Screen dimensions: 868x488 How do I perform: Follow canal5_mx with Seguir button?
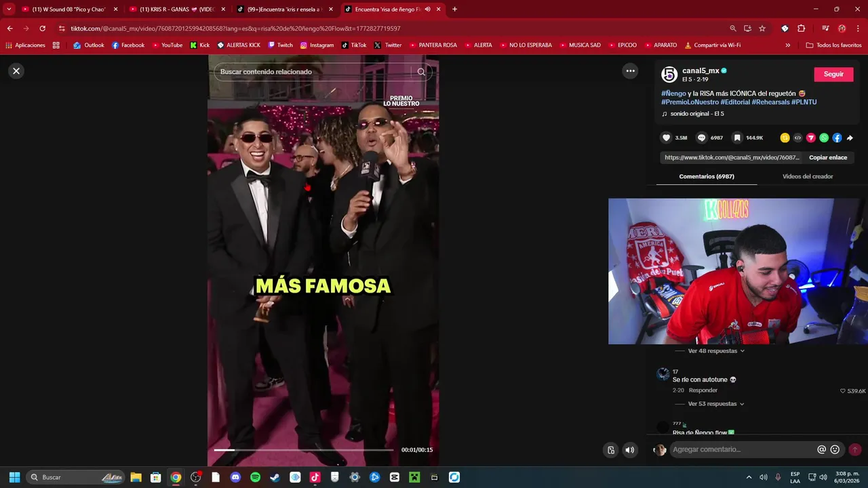[833, 74]
